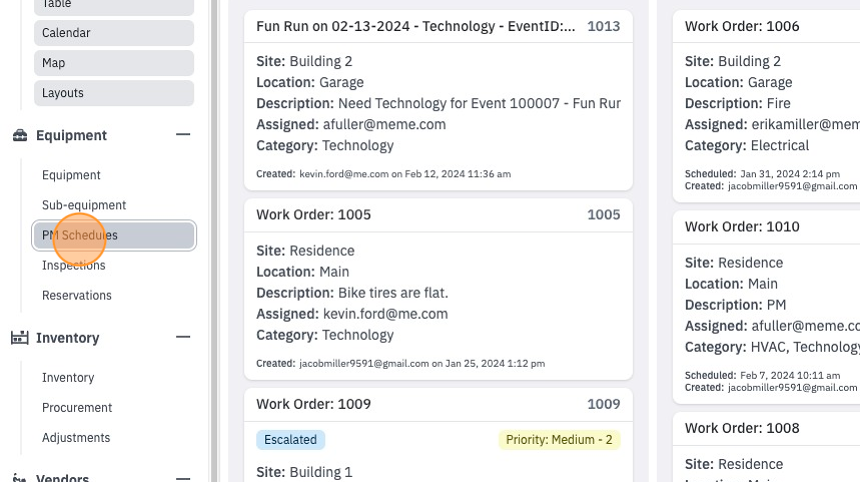The width and height of the screenshot is (860, 482).
Task: Click the Inventory factory icon
Action: 20,338
